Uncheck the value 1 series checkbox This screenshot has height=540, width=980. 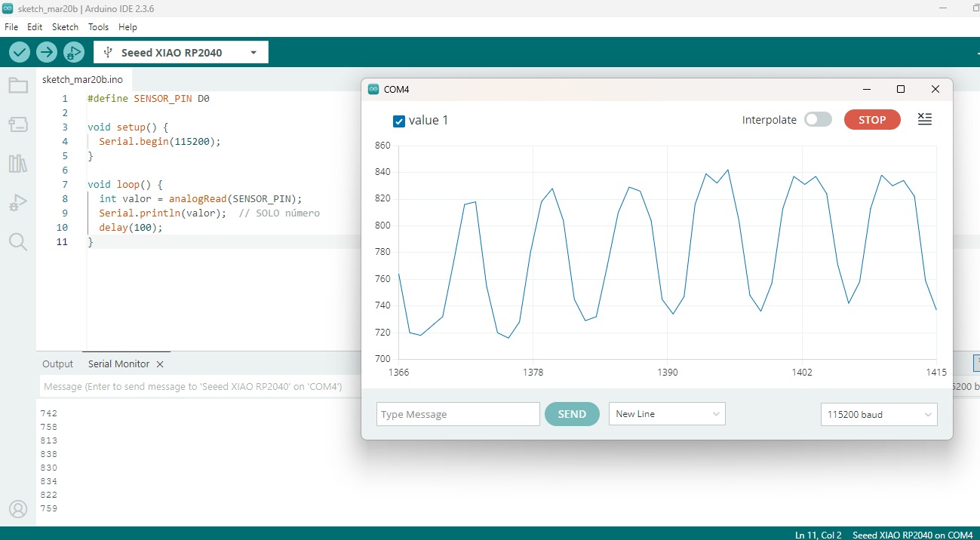[x=399, y=121]
